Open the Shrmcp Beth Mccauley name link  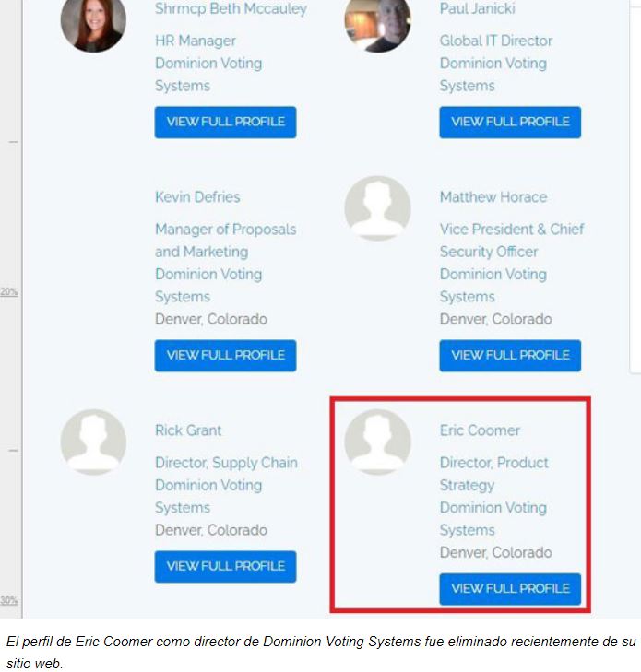click(231, 8)
